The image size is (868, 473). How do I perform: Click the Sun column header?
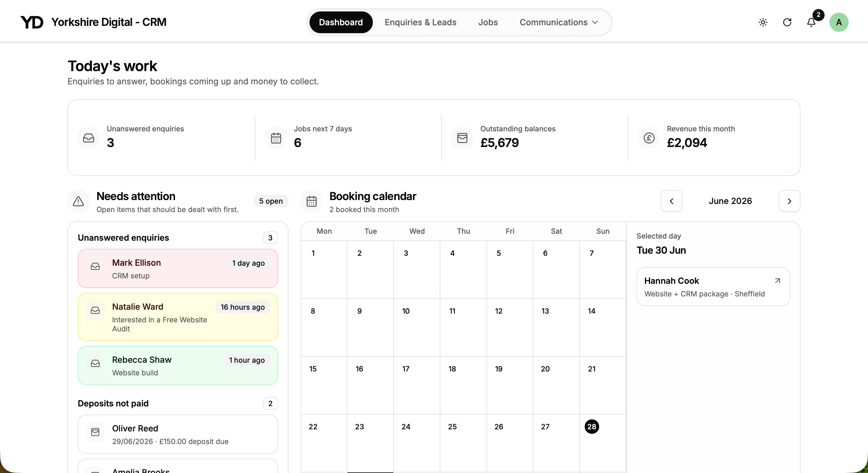coord(603,231)
